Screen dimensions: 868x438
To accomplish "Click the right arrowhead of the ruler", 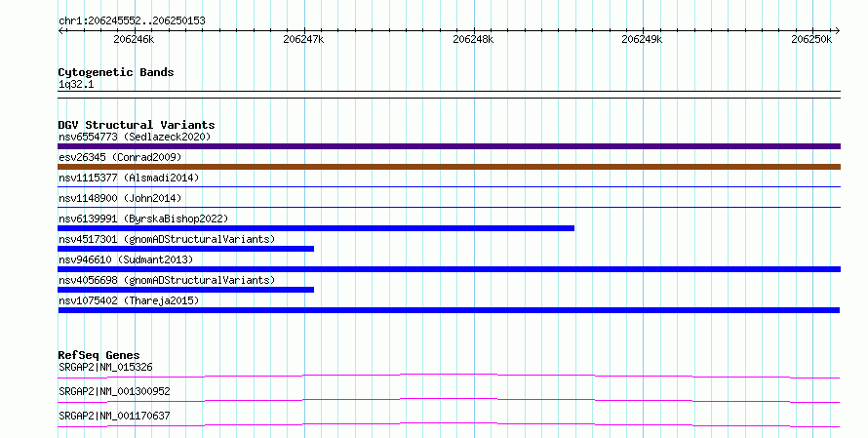I will [838, 31].
